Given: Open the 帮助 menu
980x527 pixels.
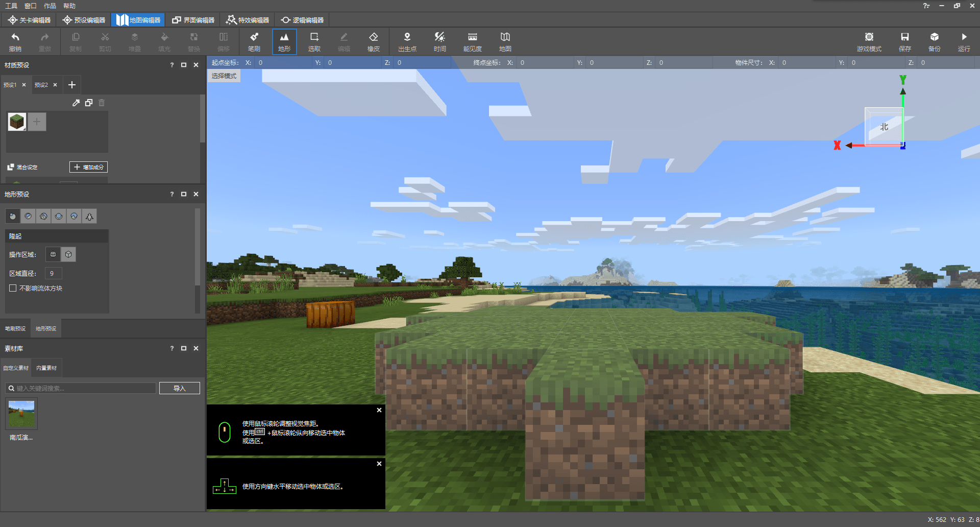Looking at the screenshot, I should coord(69,6).
